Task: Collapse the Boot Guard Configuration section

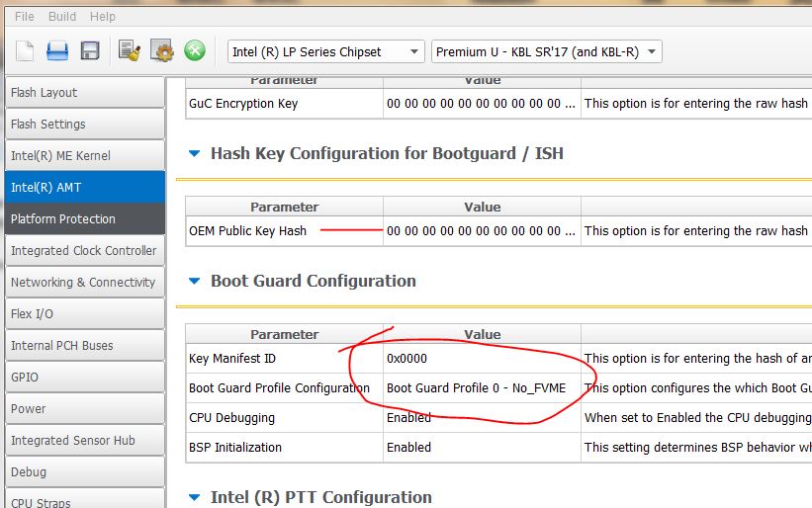Action: 193,281
